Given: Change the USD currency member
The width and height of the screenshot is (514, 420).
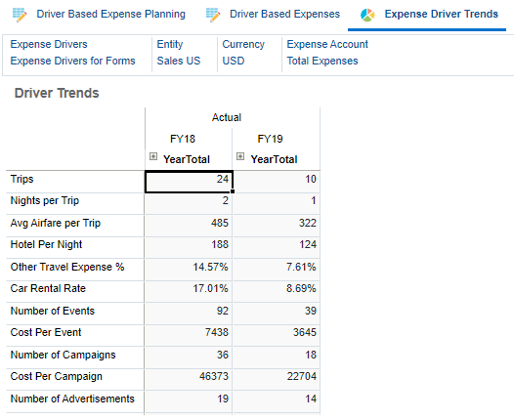Looking at the screenshot, I should [x=234, y=61].
